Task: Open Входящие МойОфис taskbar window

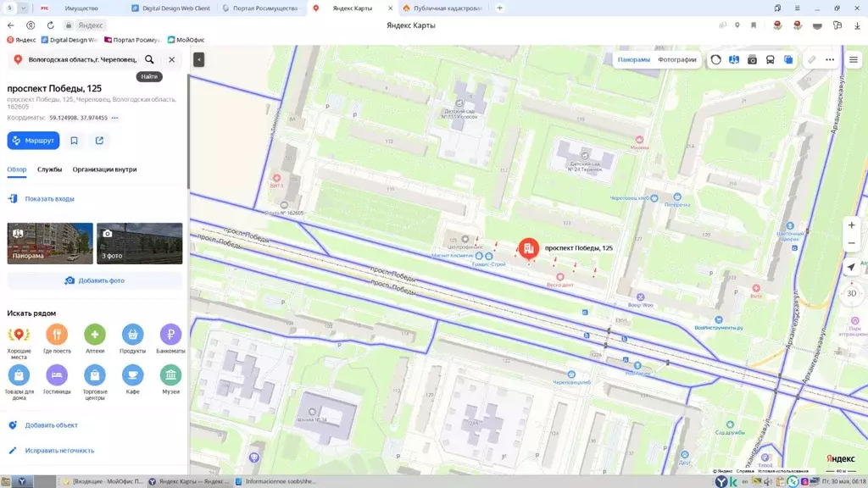Action: [103, 481]
